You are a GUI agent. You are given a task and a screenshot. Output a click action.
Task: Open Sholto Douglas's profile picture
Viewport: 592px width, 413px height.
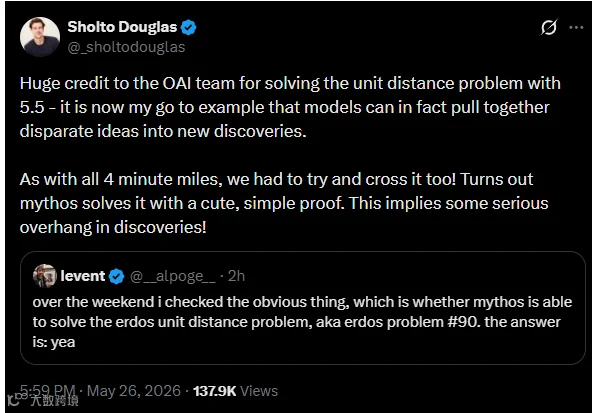[x=40, y=37]
